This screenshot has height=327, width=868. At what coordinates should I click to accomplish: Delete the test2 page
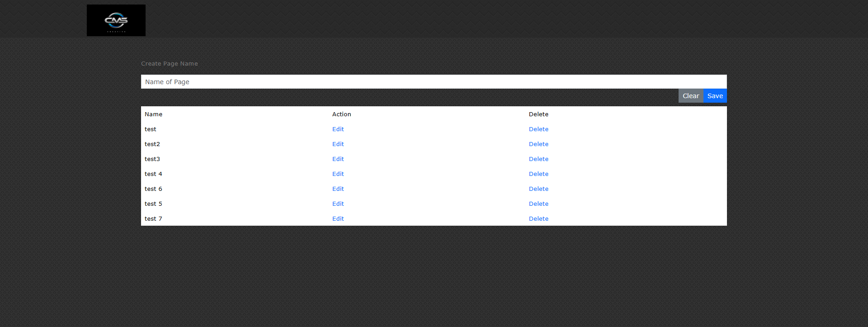pyautogui.click(x=538, y=144)
